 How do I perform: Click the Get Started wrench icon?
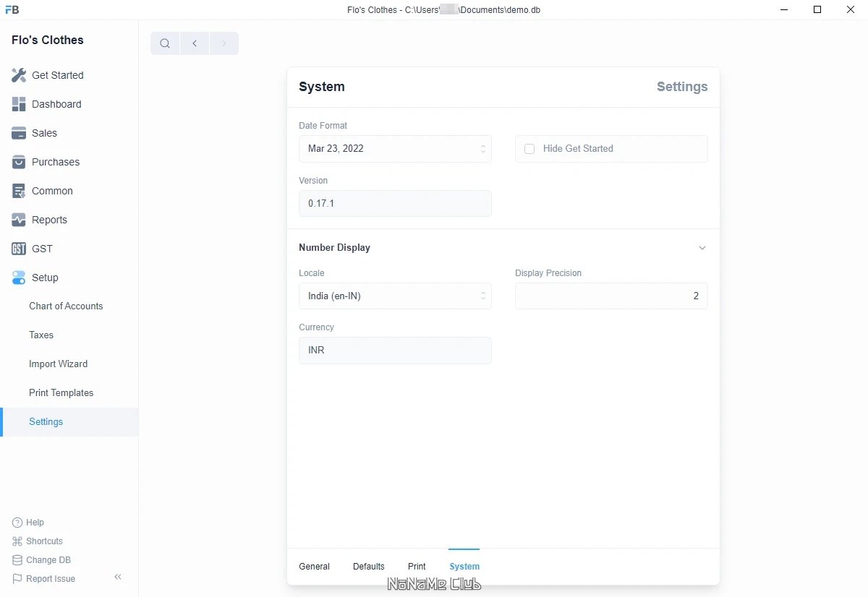[19, 75]
